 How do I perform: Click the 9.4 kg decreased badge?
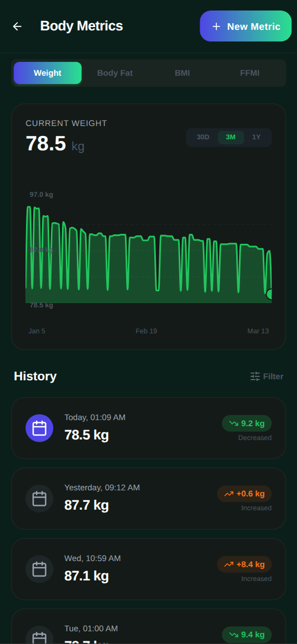(x=247, y=635)
